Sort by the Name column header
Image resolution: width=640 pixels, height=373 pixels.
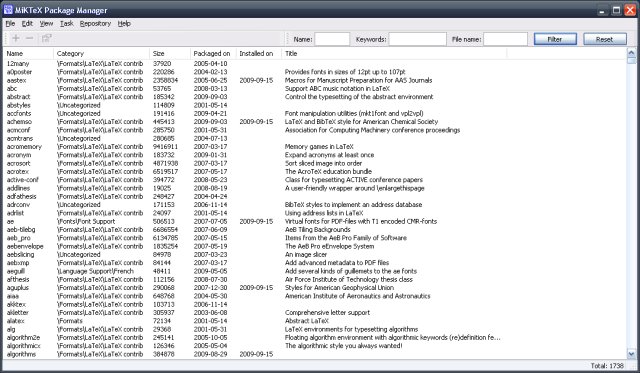[x=28, y=53]
